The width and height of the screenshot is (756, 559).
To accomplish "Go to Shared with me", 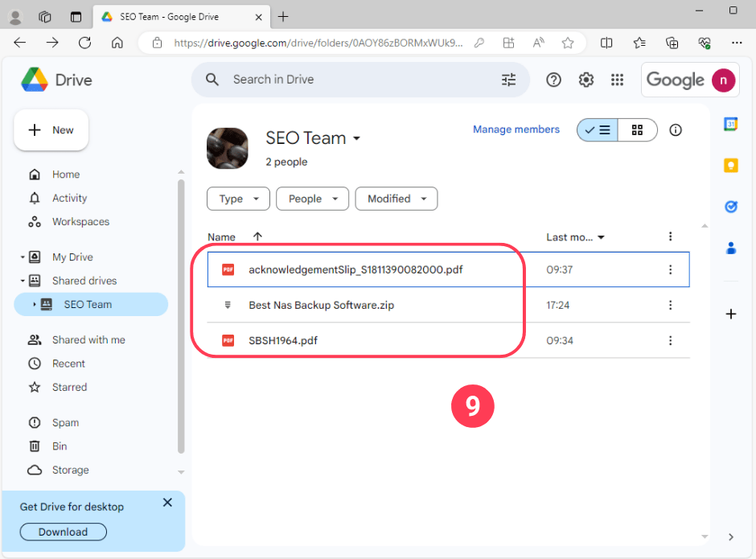I will [88, 339].
